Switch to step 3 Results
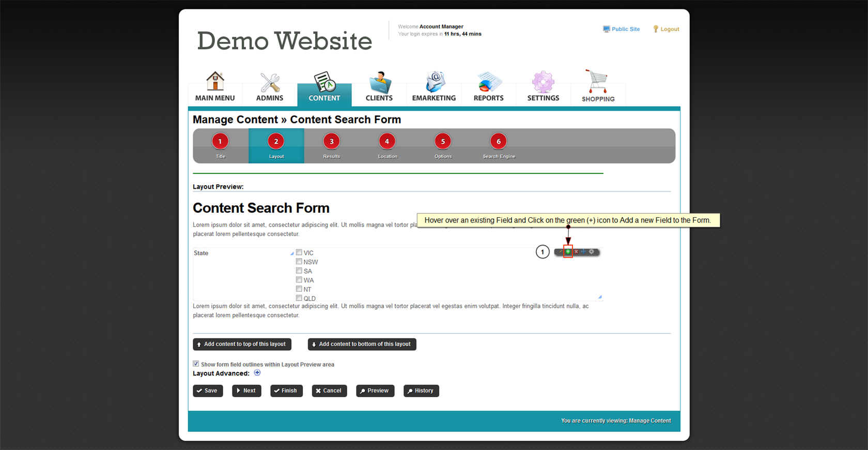Viewport: 868px width, 450px height. pyautogui.click(x=332, y=146)
